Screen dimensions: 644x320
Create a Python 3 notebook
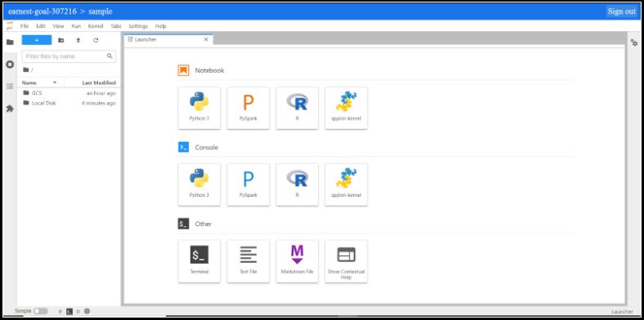(199, 108)
